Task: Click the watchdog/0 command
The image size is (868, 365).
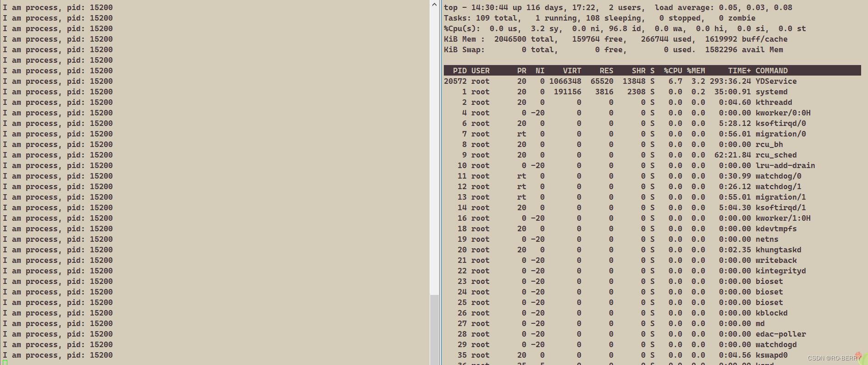Action: [x=778, y=176]
